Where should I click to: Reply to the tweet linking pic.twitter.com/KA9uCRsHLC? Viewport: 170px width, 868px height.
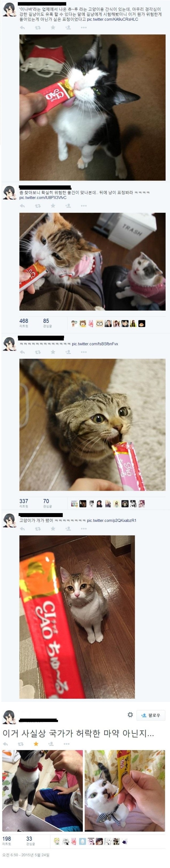pyautogui.click(x=22, y=28)
